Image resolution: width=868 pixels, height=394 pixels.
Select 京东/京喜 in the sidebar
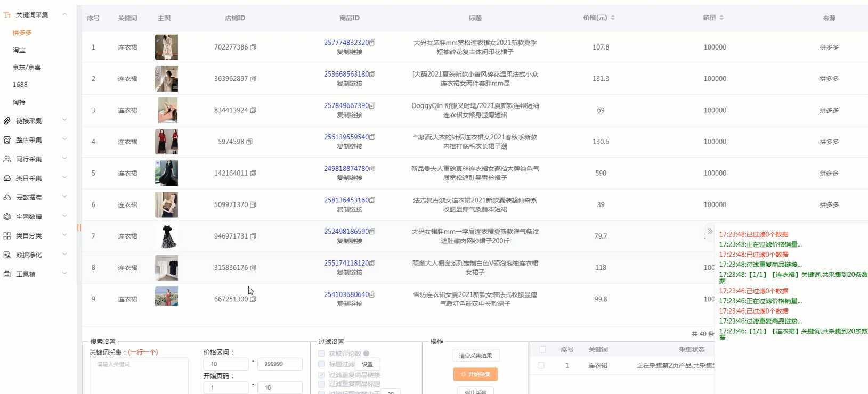click(27, 68)
